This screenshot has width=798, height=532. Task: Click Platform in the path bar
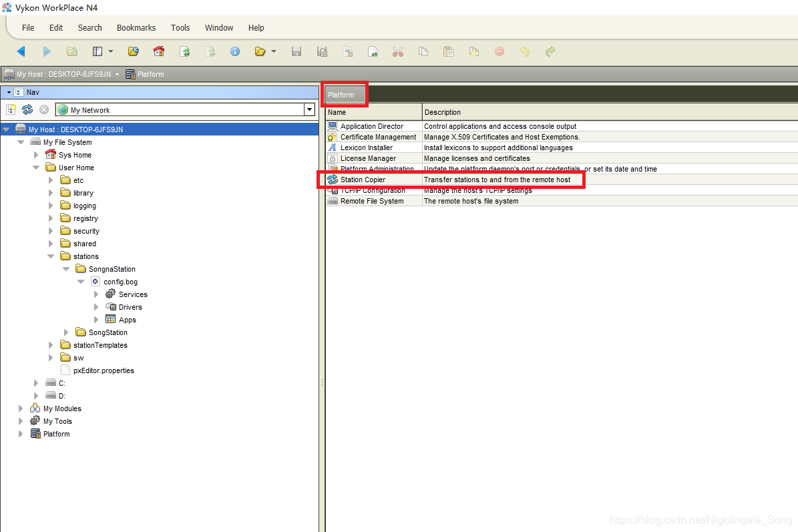pyautogui.click(x=145, y=74)
